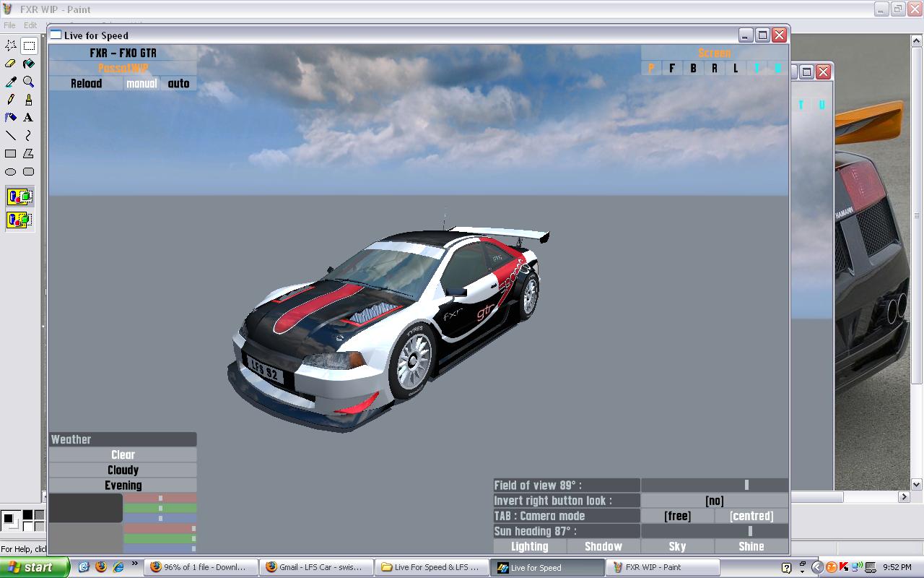This screenshot has width=924, height=578.
Task: Select the Brush tool in Paint
Action: coord(29,100)
